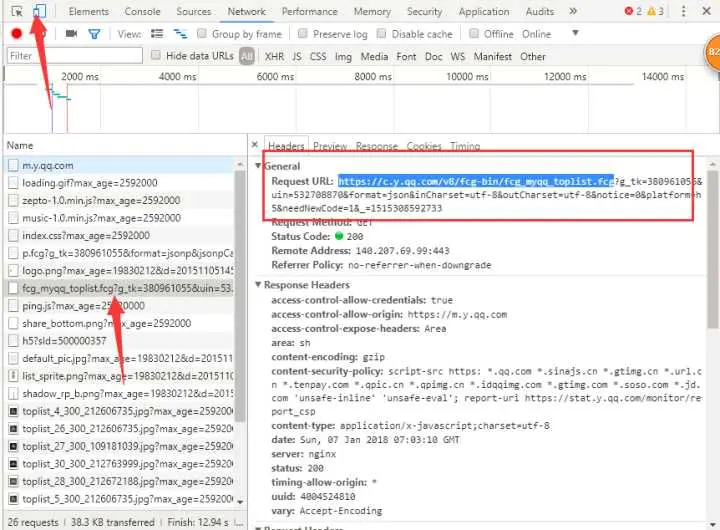Click file icon beside m.y.qq.com
The height and width of the screenshot is (530, 720).
click(x=13, y=165)
